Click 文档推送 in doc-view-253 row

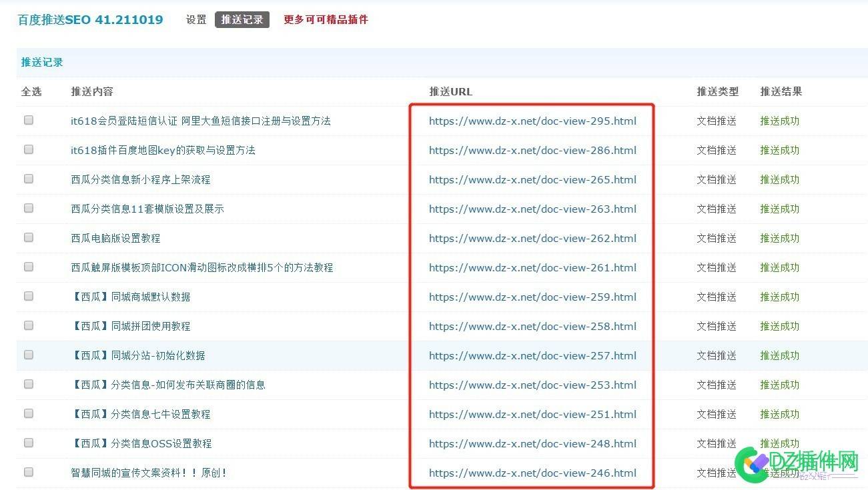coord(717,385)
